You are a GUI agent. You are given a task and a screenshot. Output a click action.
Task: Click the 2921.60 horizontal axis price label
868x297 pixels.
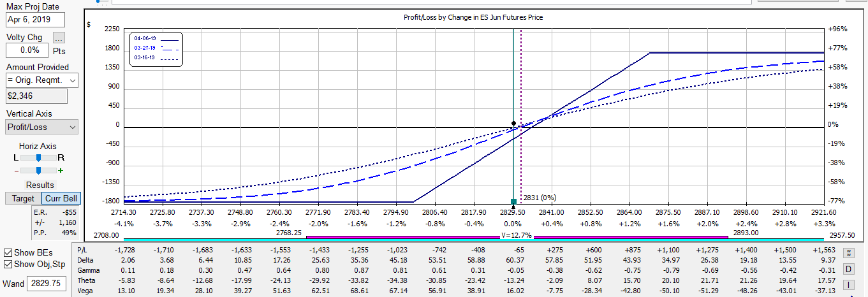pyautogui.click(x=823, y=212)
